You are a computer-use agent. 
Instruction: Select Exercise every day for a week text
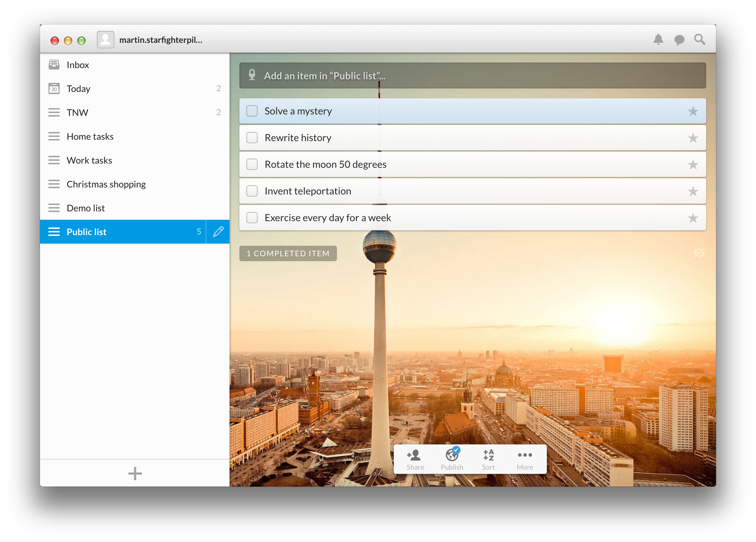328,218
